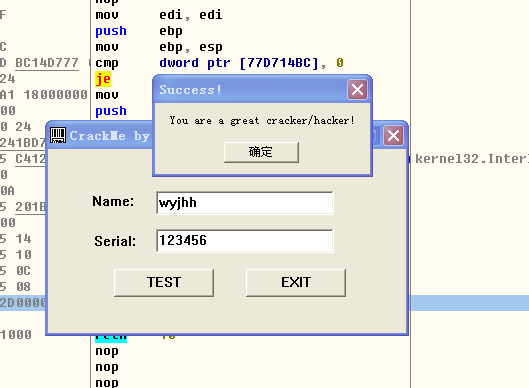Click the Name: label
The image size is (529, 388).
[113, 201]
